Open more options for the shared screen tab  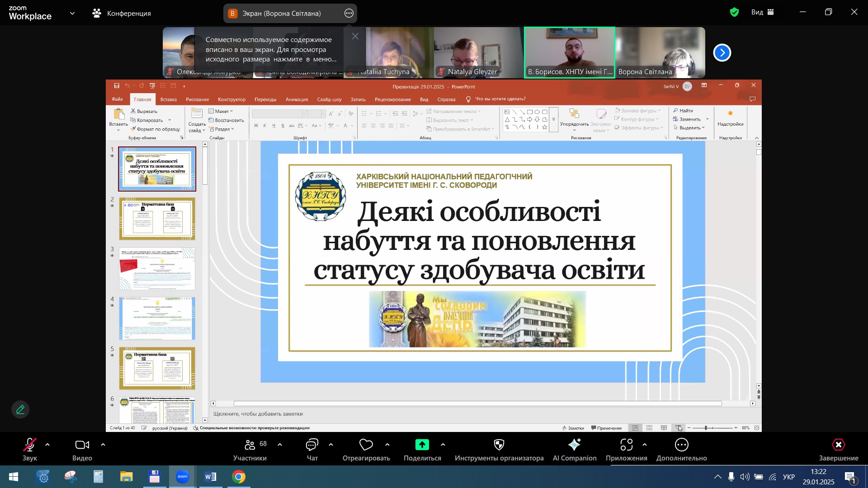(349, 14)
